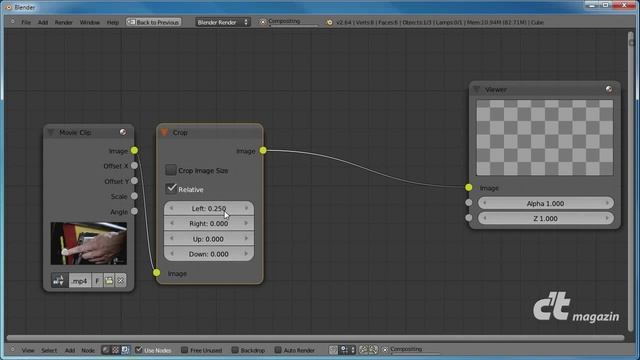The image size is (640, 360).
Task: Toggle the Movie Clip node preview sphere icon
Action: [123, 132]
